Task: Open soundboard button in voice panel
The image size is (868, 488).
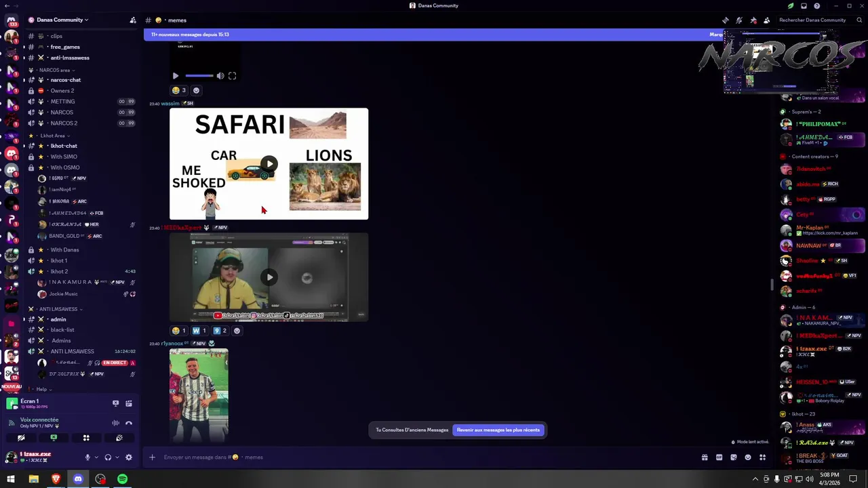Action: (119, 438)
